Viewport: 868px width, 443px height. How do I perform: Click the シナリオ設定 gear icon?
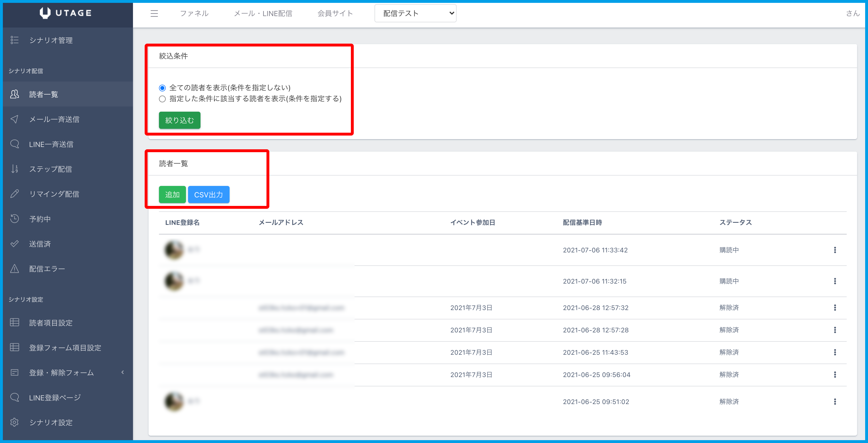pyautogui.click(x=15, y=422)
